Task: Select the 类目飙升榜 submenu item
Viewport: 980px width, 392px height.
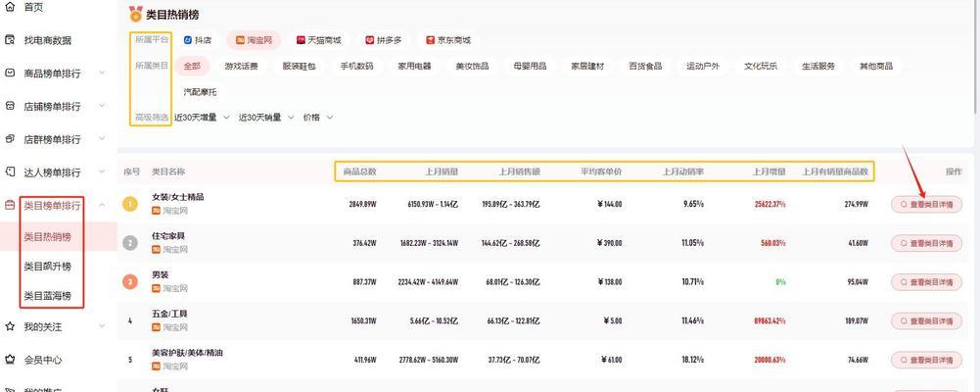Action: (x=48, y=266)
